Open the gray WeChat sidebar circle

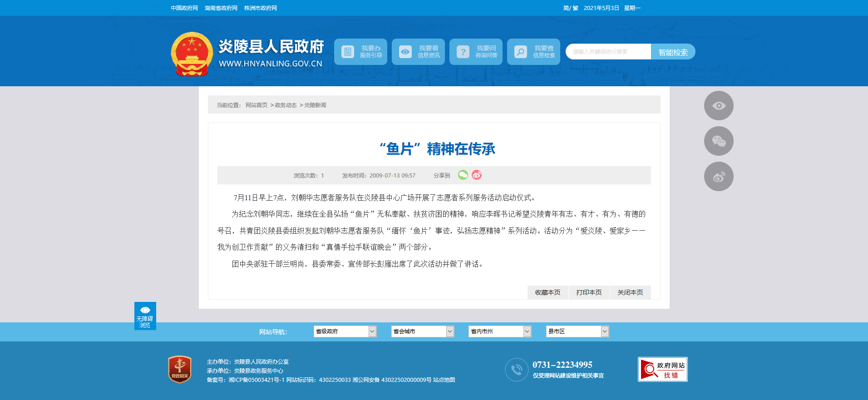pyautogui.click(x=718, y=141)
